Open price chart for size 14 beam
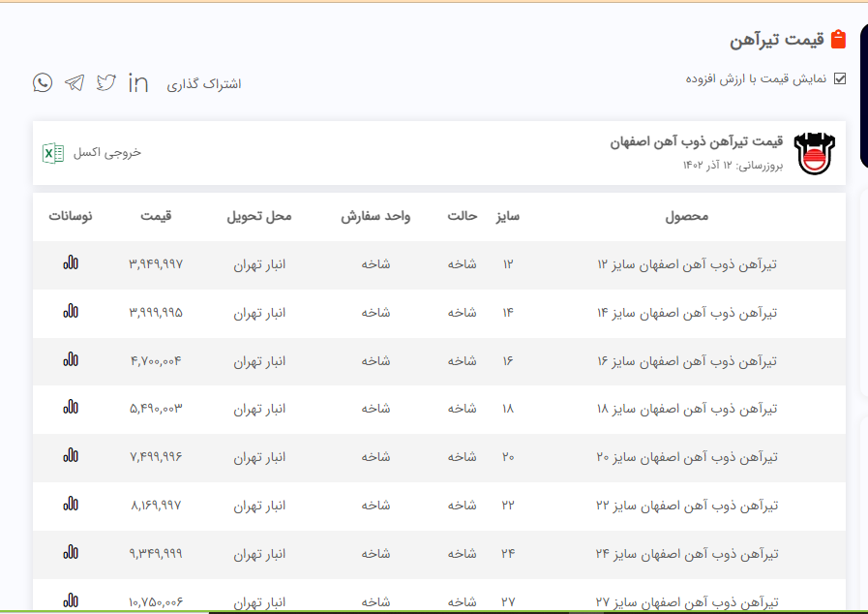 click(71, 311)
